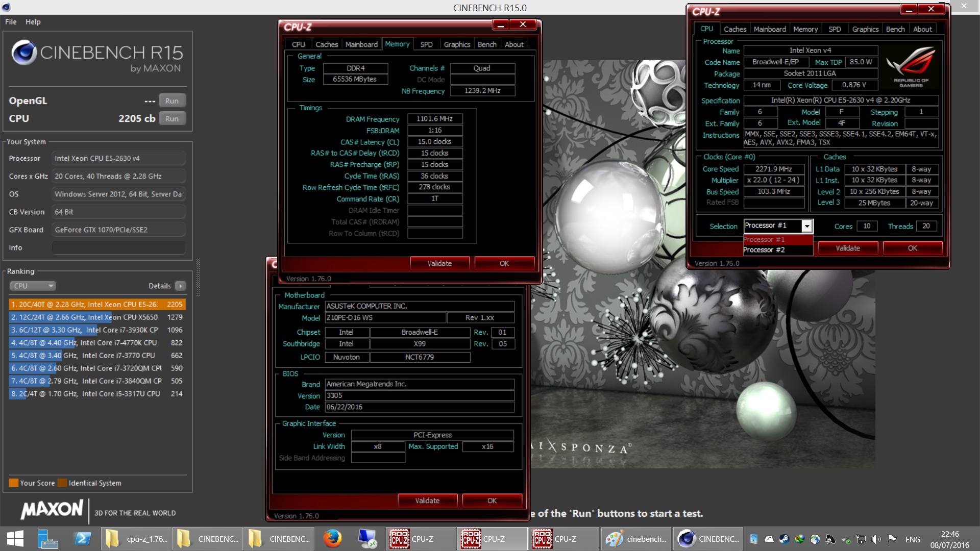Click the Processor field Intel Xeon E5-2630 v4
The height and width of the screenshot is (551, 980).
click(x=118, y=158)
